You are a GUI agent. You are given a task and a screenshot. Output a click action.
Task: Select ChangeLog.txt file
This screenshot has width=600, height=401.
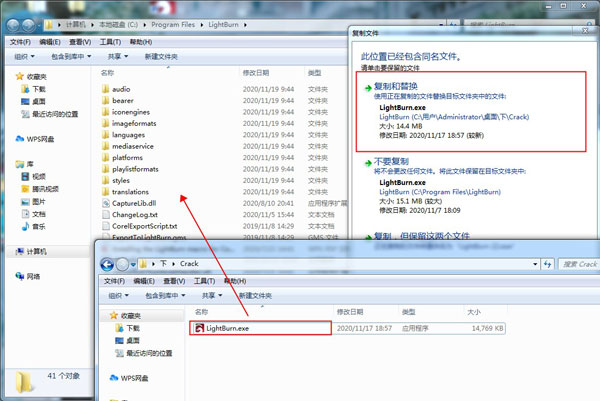[135, 215]
